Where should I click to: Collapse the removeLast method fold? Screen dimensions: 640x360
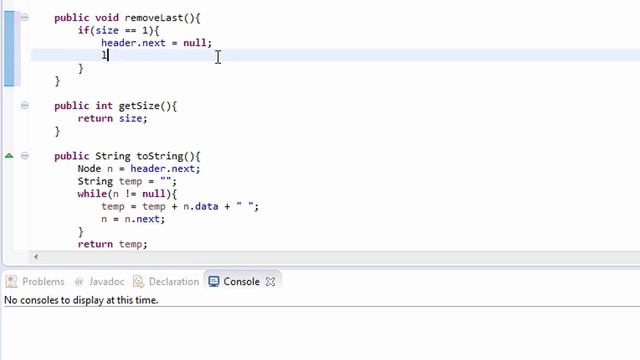pyautogui.click(x=24, y=17)
